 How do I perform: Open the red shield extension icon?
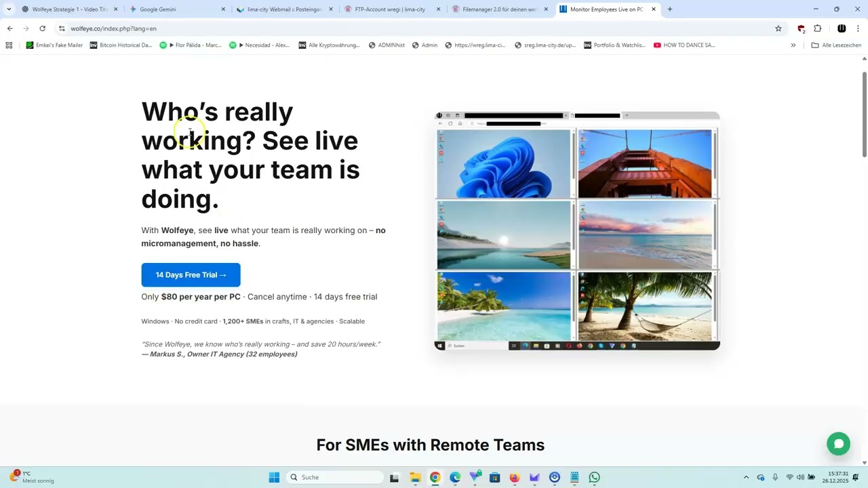[x=801, y=28]
